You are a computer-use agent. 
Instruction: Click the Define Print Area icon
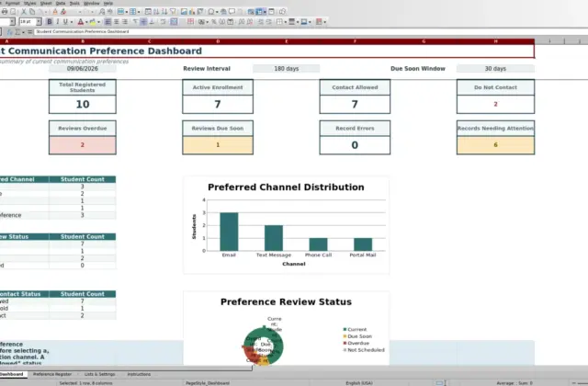(251, 12)
